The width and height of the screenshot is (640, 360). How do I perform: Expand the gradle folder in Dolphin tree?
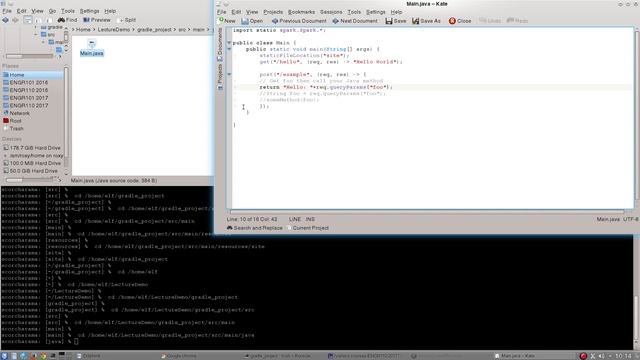(36, 27)
